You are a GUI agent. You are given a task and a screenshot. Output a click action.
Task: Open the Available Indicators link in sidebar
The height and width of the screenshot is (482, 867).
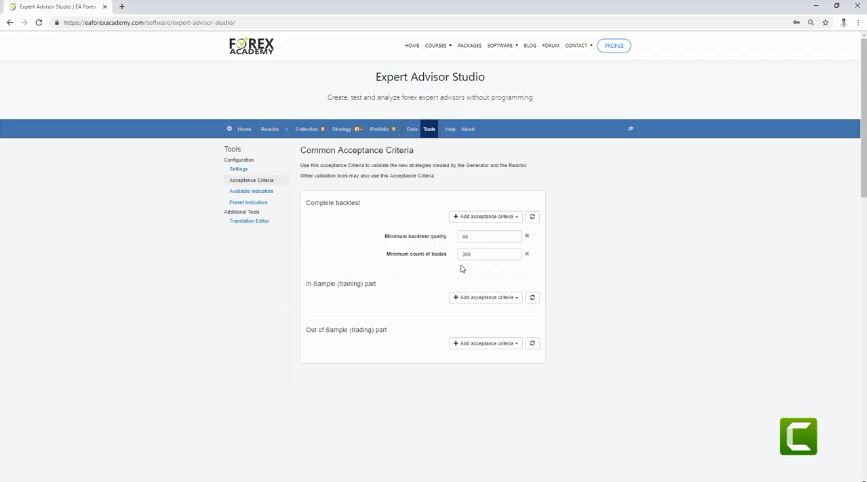pos(251,191)
